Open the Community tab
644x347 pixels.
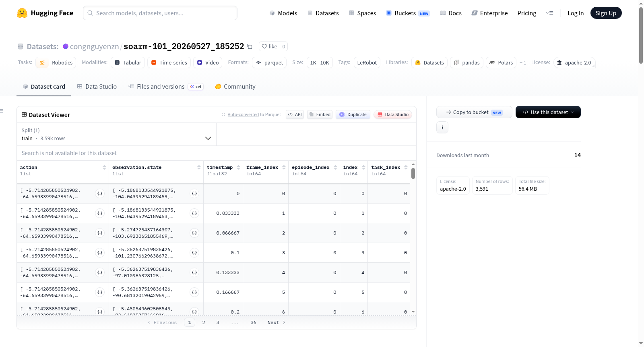235,86
